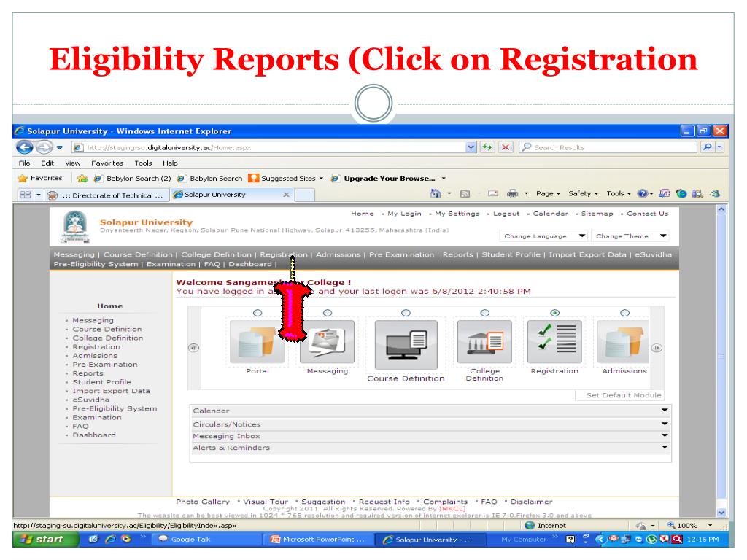Open the Page toolbar dropdown
Viewport: 747px width, 560px height.
548,193
